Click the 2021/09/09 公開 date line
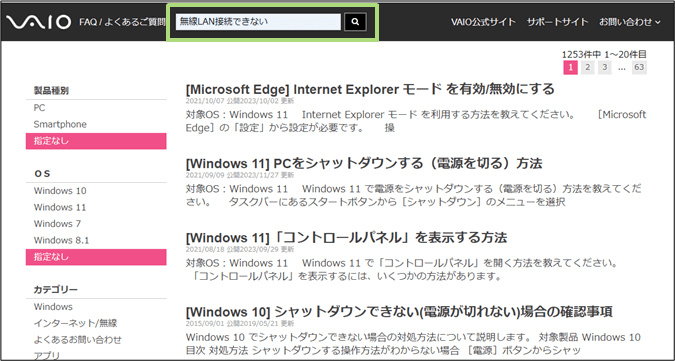The width and height of the screenshot is (675, 361). click(240, 175)
